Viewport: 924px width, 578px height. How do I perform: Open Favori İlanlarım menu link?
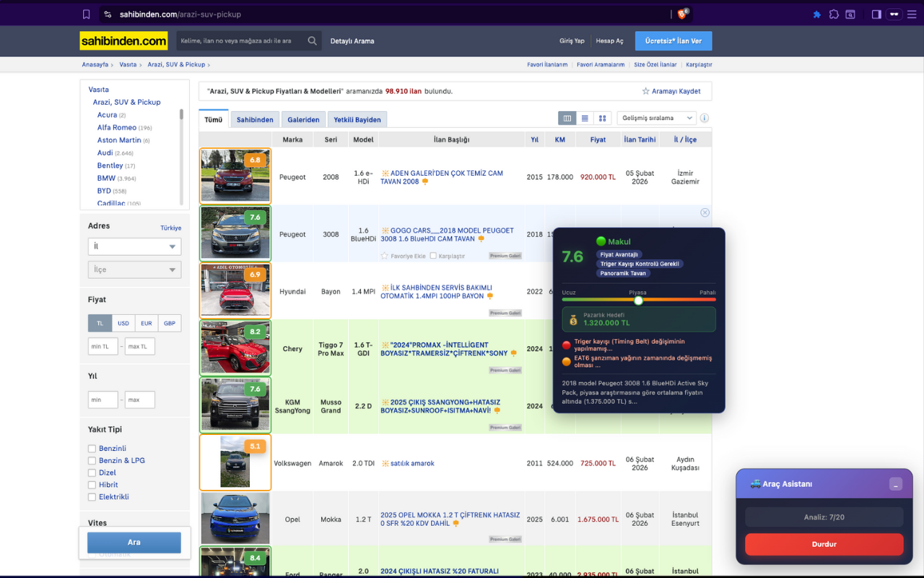click(547, 65)
